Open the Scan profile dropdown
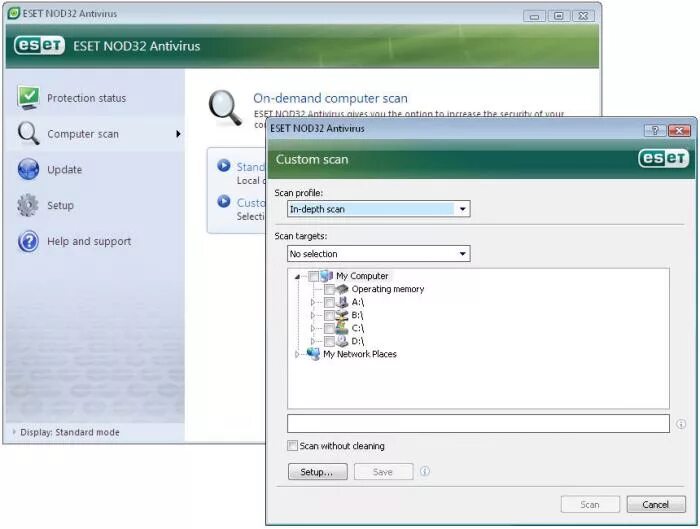 point(379,209)
